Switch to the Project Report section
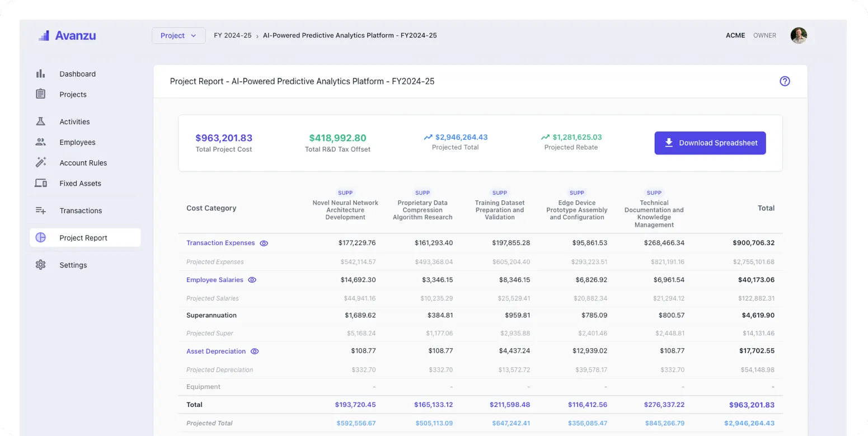The width and height of the screenshot is (868, 436). (x=83, y=237)
